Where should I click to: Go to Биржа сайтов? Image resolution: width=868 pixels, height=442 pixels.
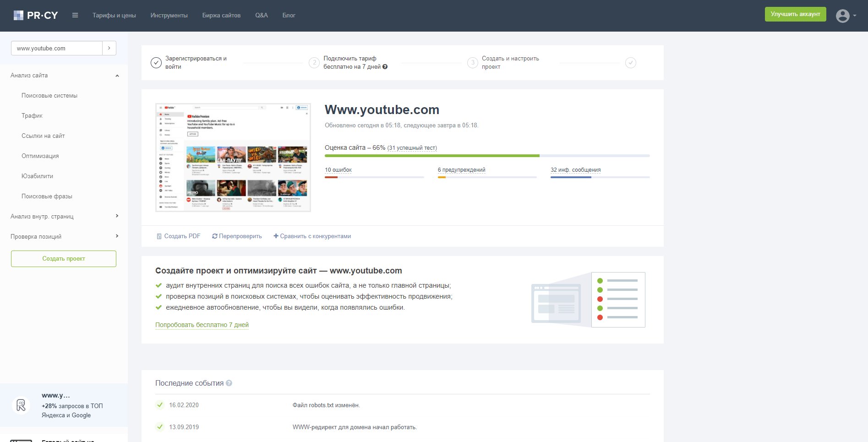point(221,16)
